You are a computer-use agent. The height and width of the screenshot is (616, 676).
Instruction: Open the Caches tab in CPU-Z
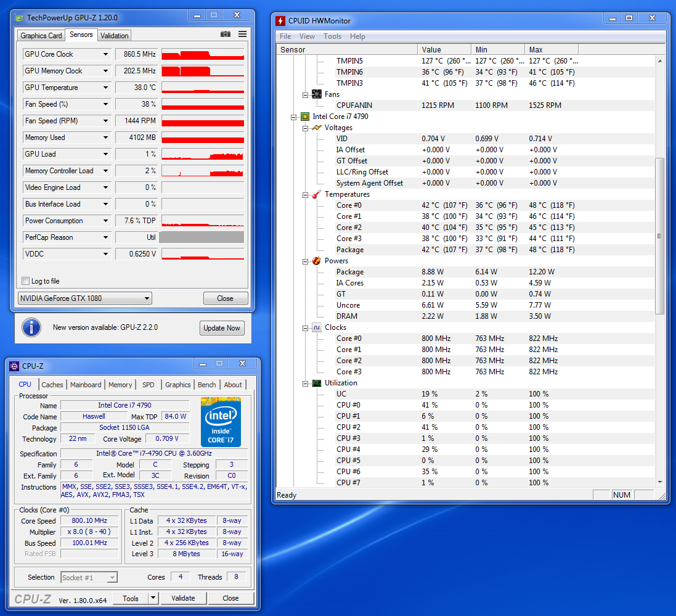(x=52, y=384)
